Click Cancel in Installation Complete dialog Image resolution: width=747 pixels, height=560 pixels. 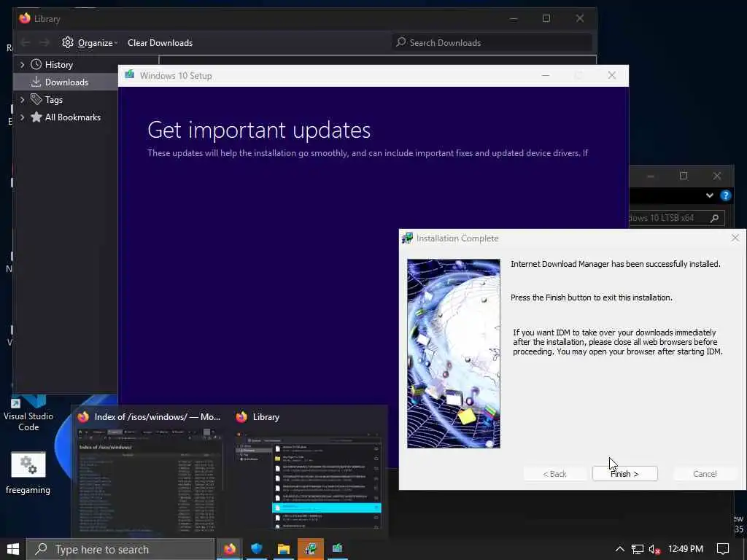(705, 474)
